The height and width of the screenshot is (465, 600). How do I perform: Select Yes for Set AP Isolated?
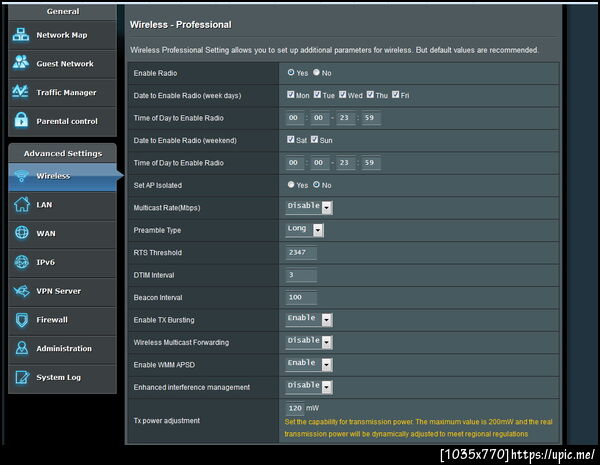click(291, 184)
